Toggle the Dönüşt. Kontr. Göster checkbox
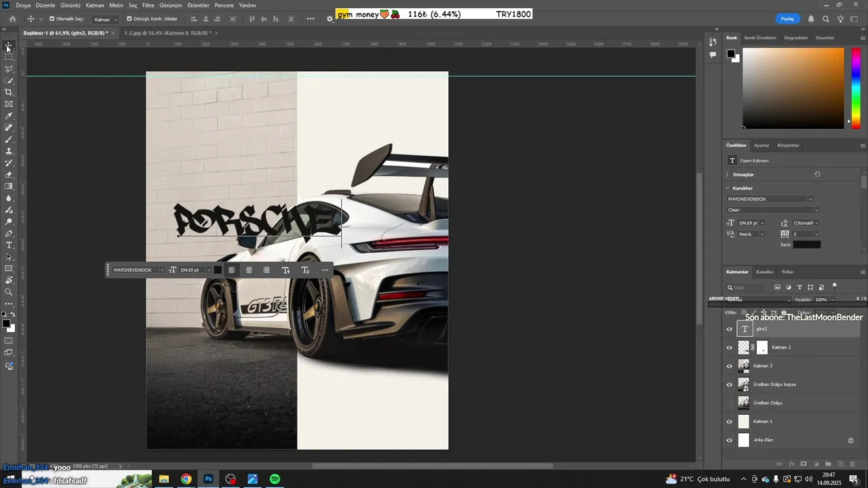This screenshot has height=488, width=868. pyautogui.click(x=130, y=19)
